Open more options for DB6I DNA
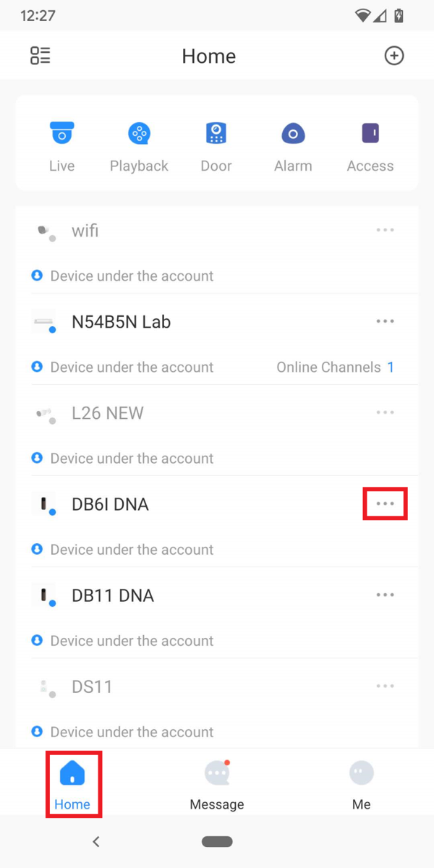434x868 pixels. tap(385, 503)
